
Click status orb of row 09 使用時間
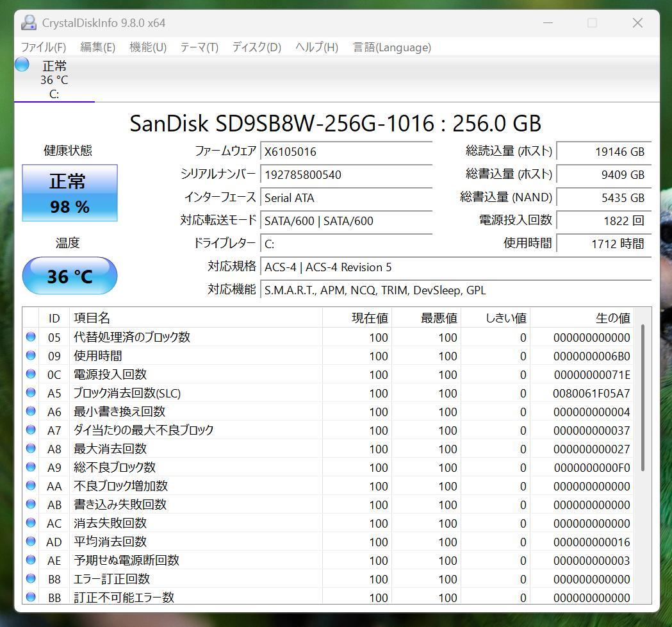[31, 355]
